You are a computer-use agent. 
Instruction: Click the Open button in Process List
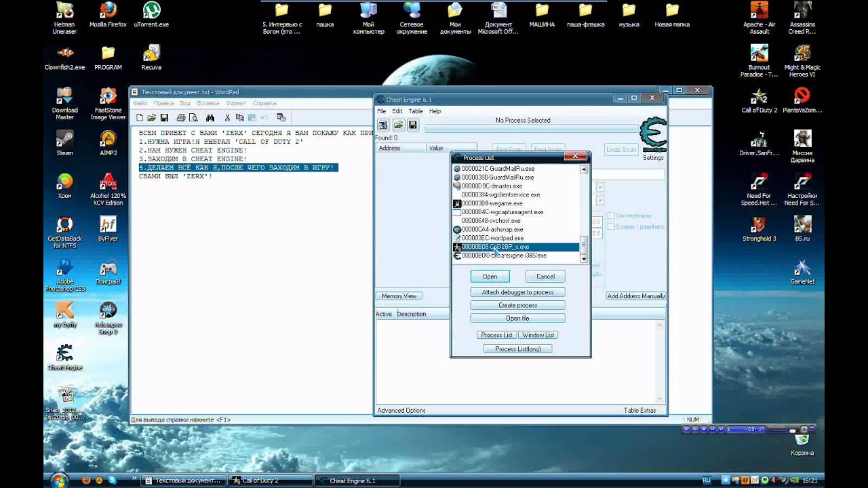(490, 277)
